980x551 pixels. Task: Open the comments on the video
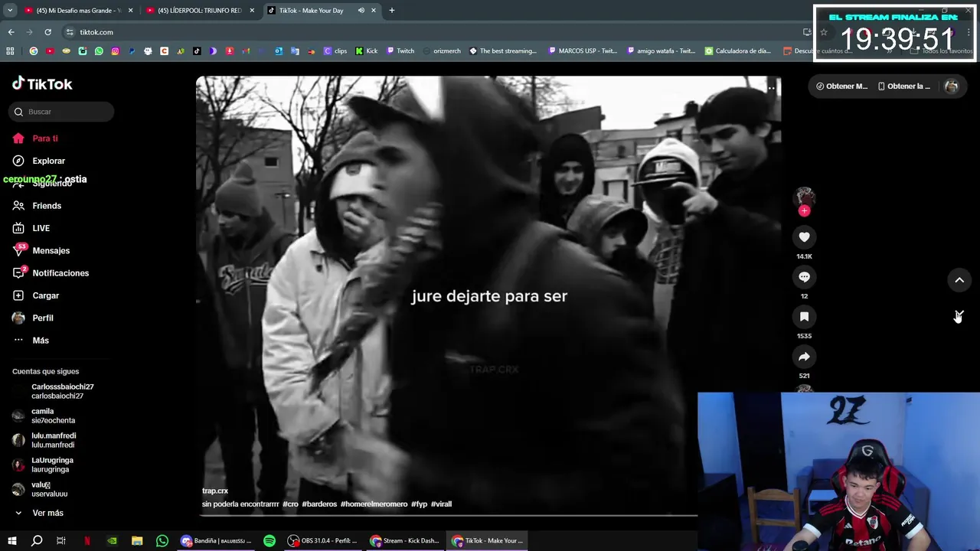804,277
